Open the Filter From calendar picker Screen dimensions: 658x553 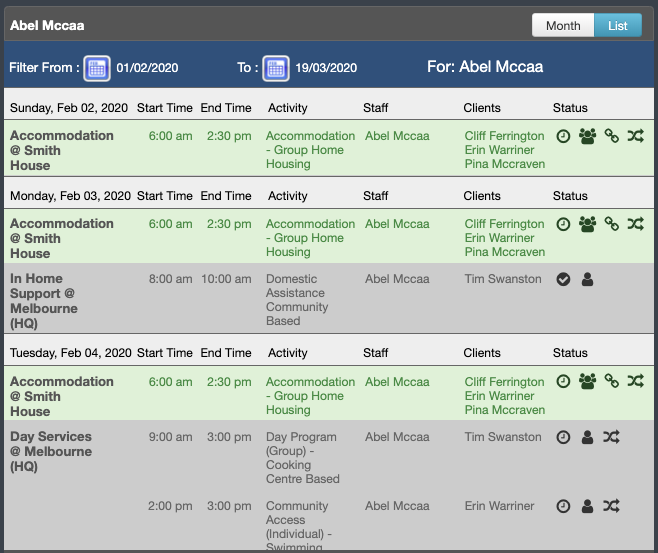pos(97,68)
